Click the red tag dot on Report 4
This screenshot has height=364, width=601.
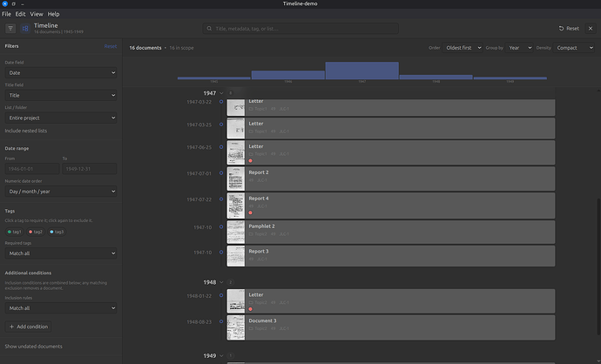(250, 212)
